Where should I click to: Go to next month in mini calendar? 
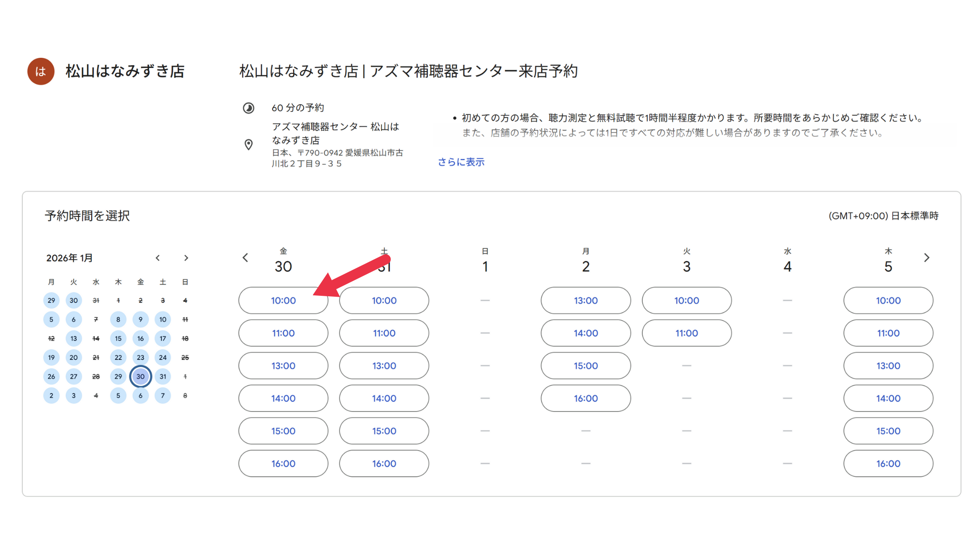point(186,258)
